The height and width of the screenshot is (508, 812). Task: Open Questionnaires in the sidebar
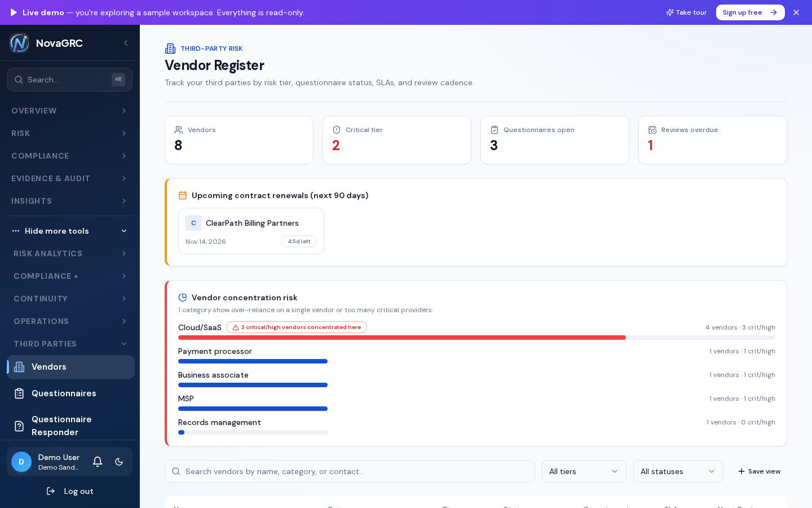click(70, 393)
